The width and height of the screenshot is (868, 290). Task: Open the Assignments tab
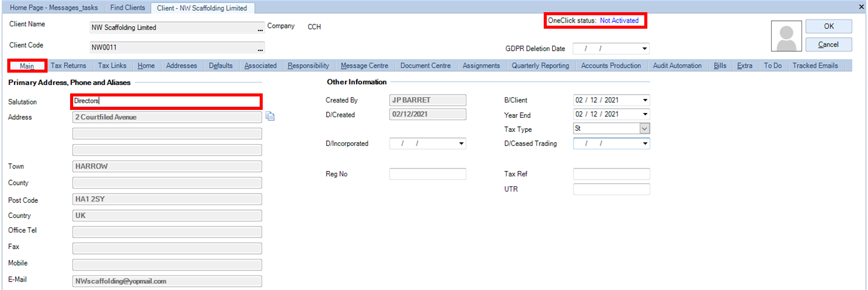pyautogui.click(x=481, y=65)
